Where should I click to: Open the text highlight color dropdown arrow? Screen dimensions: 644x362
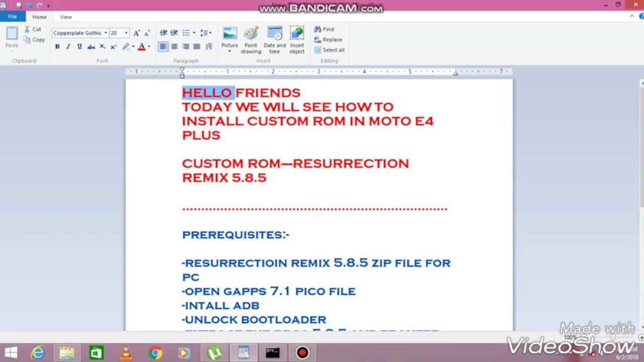click(x=133, y=46)
